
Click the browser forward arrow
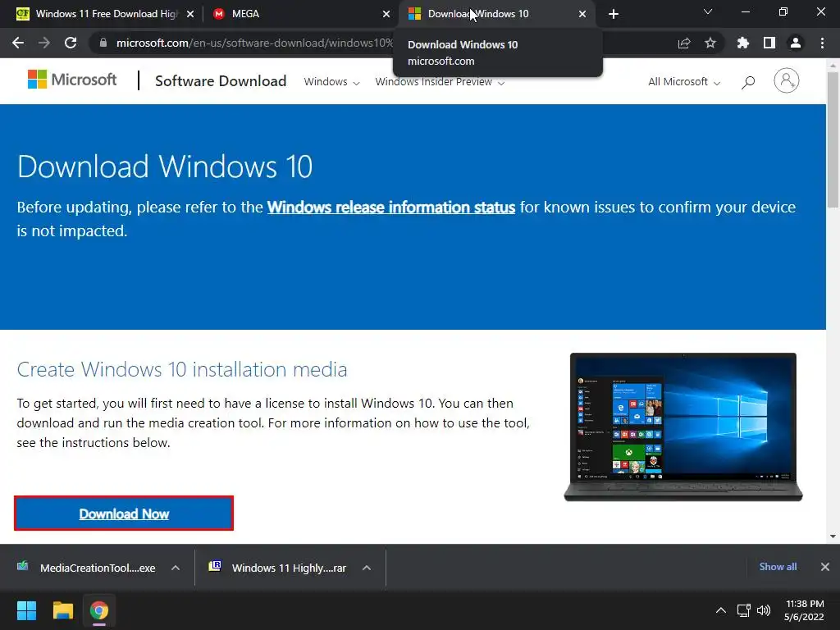click(x=44, y=43)
